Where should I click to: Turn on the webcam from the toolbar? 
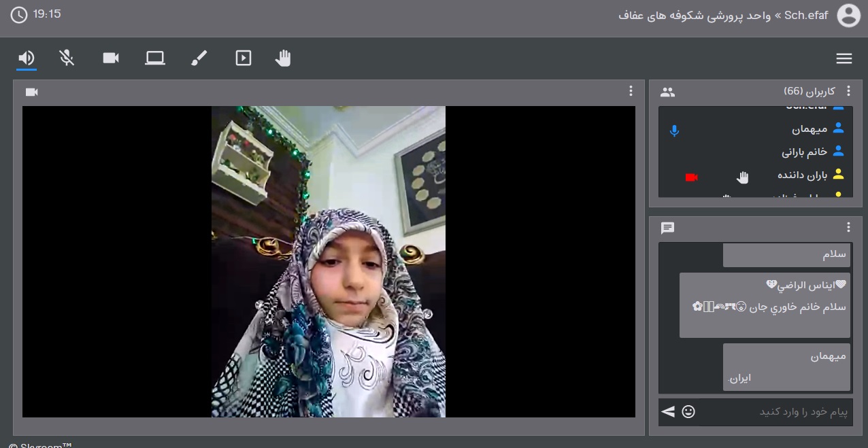point(111,58)
